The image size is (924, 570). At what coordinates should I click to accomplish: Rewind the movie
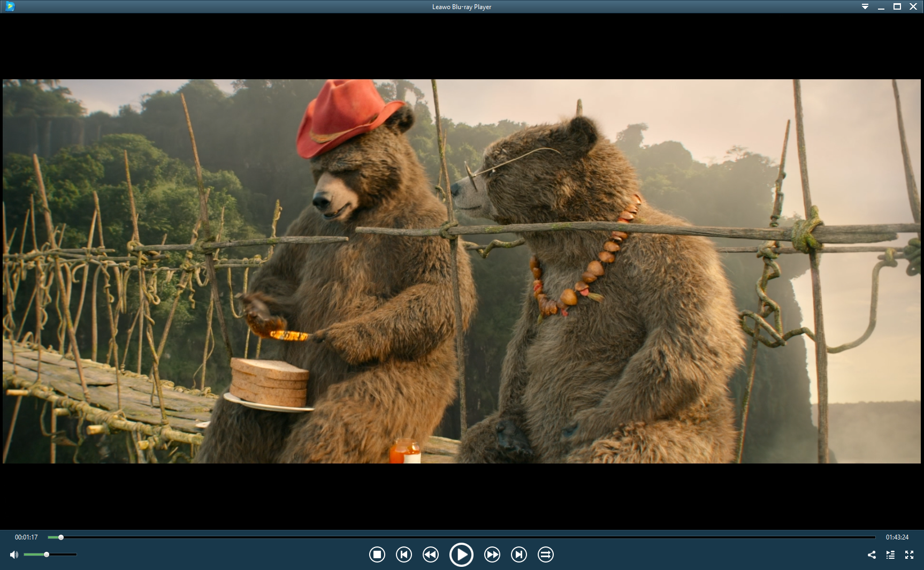click(431, 554)
